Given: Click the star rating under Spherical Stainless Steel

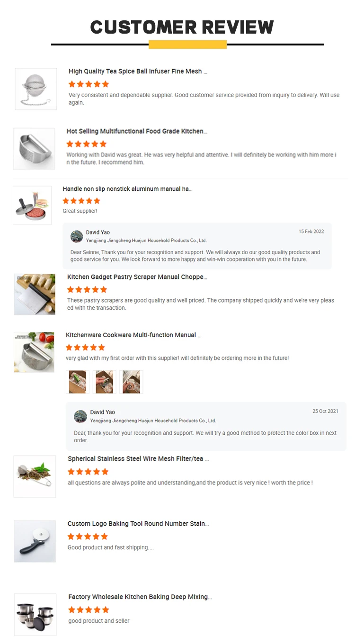Looking at the screenshot, I should point(88,472).
